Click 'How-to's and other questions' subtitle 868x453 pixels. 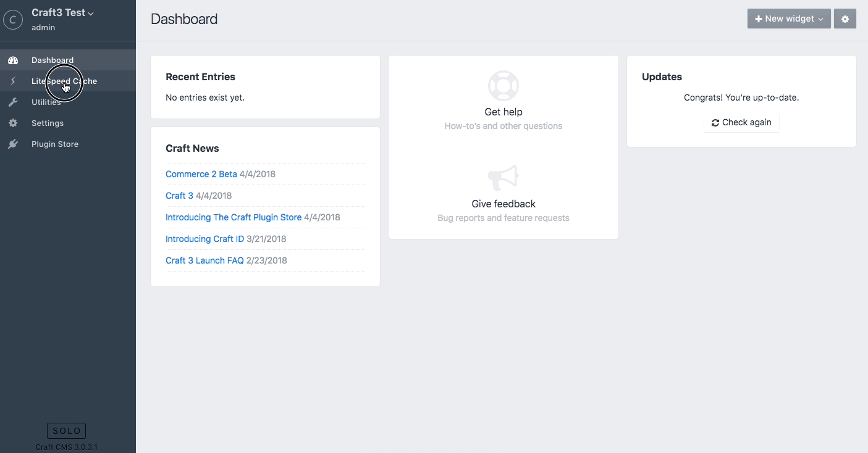click(x=504, y=126)
